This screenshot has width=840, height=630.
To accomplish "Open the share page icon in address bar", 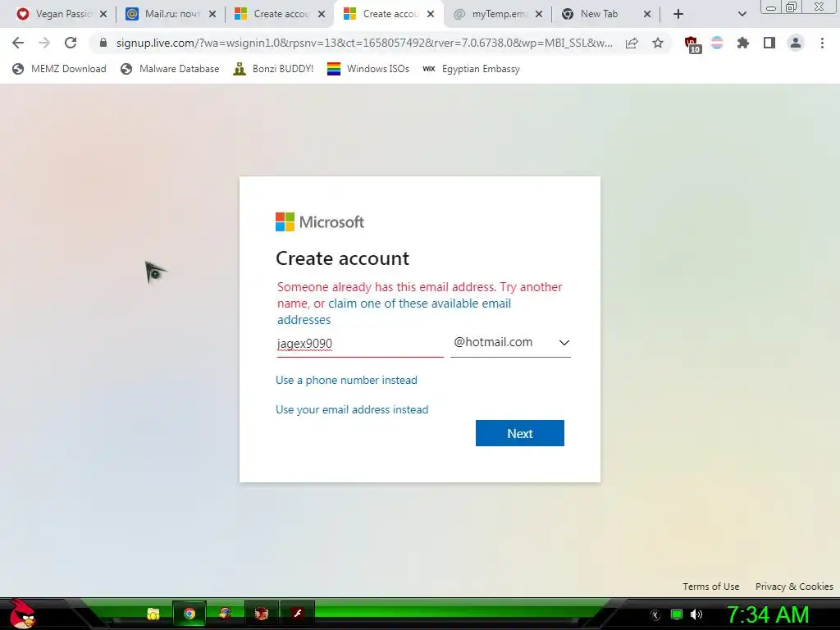I will (x=632, y=43).
